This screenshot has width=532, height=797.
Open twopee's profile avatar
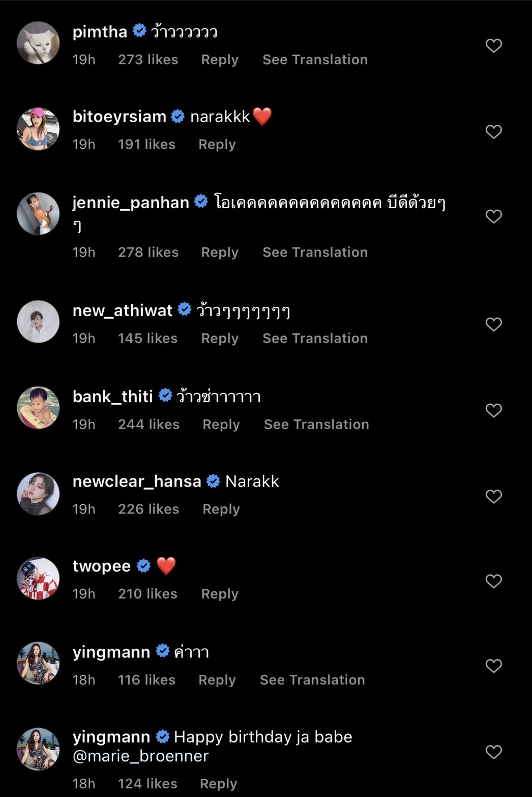(38, 578)
